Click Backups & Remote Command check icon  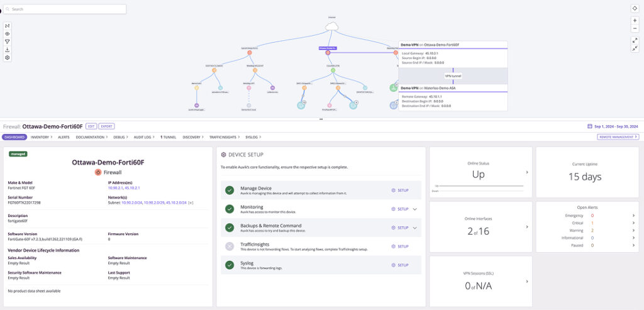(x=230, y=228)
